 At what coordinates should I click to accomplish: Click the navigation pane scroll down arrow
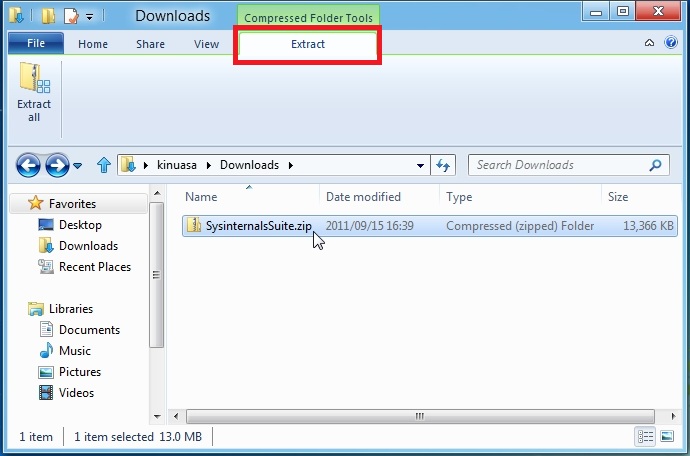[157, 416]
